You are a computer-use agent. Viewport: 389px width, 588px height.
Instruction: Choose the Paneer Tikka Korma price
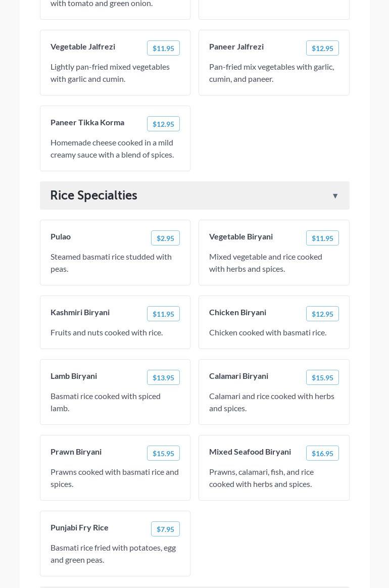pos(163,124)
